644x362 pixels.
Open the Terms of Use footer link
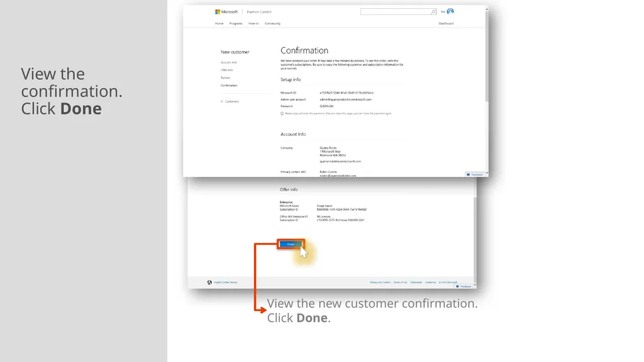point(400,282)
